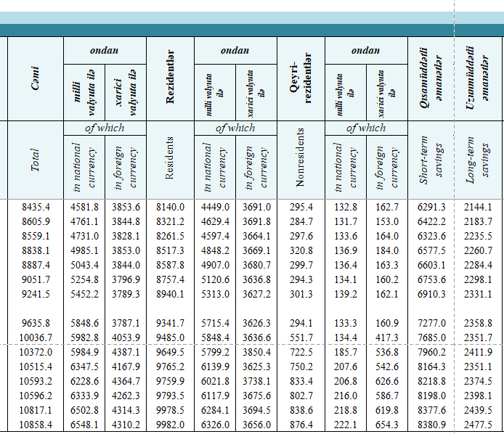
Task: Select the Long-term savings header
Action: [x=479, y=160]
